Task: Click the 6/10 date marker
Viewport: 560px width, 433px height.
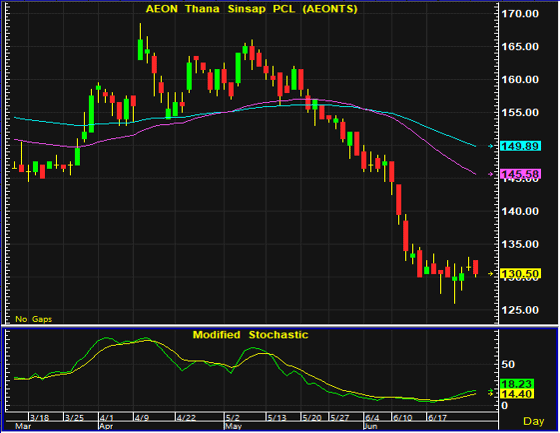Action: (x=402, y=418)
